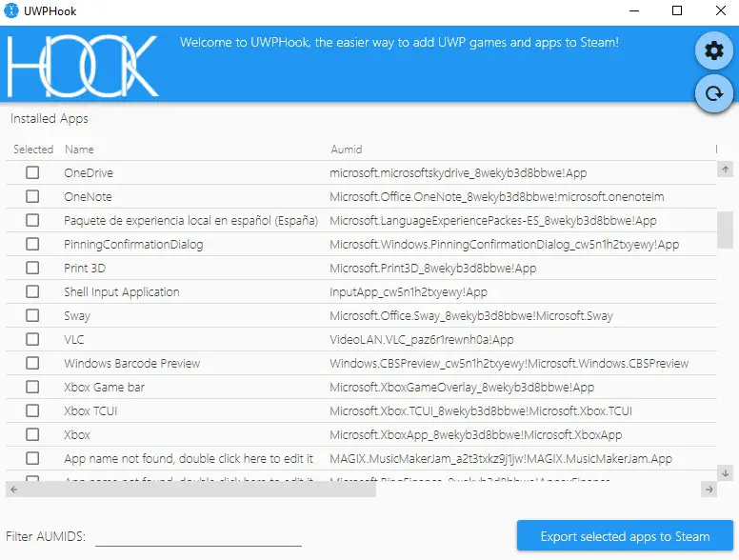Select the Paquete de experiencia local checkbox
Screen dimensions: 739x560
click(x=32, y=220)
